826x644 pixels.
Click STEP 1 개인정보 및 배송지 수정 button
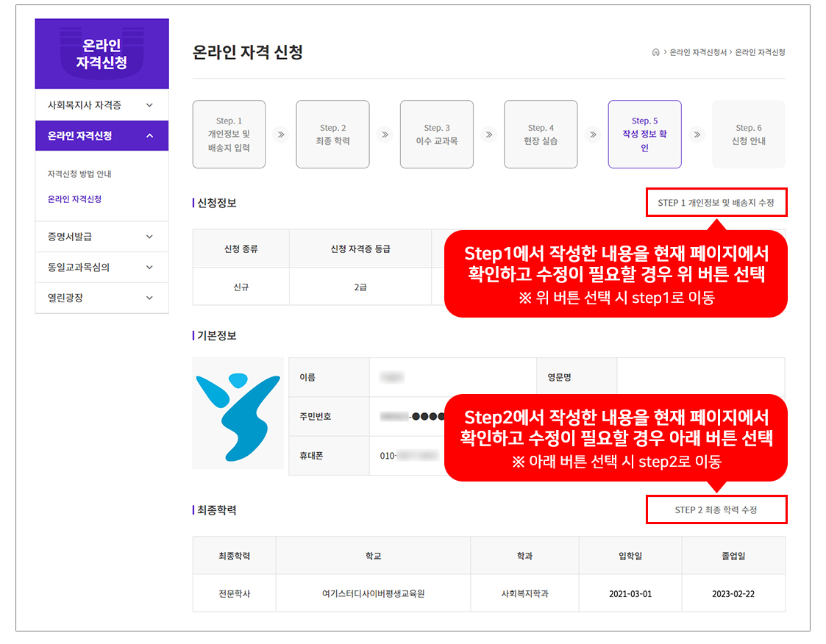(716, 203)
